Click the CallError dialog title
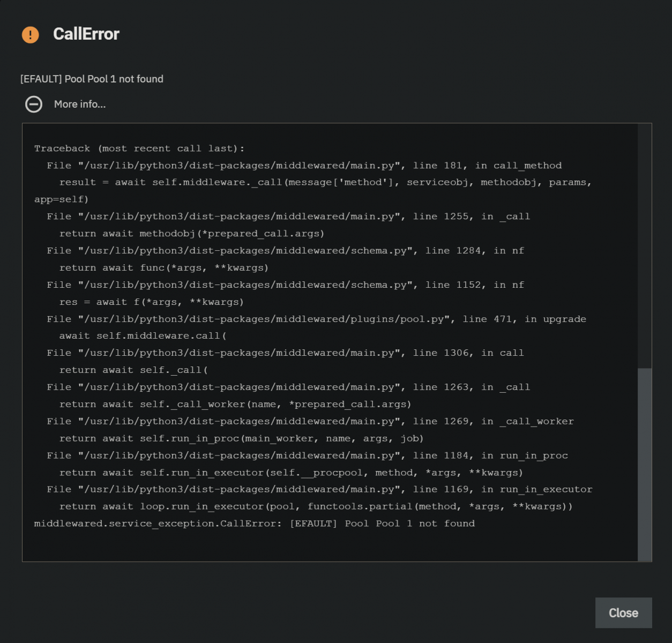The height and width of the screenshot is (643, 672). pyautogui.click(x=86, y=34)
